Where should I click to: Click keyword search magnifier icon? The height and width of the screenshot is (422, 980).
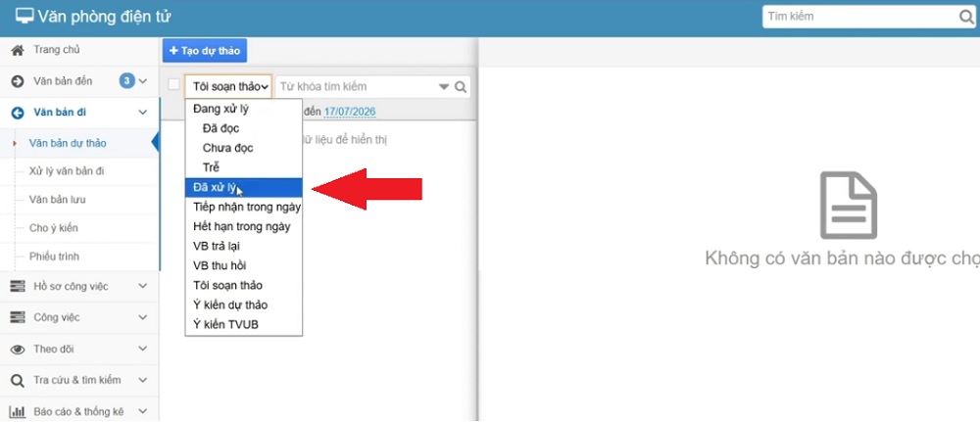click(461, 87)
